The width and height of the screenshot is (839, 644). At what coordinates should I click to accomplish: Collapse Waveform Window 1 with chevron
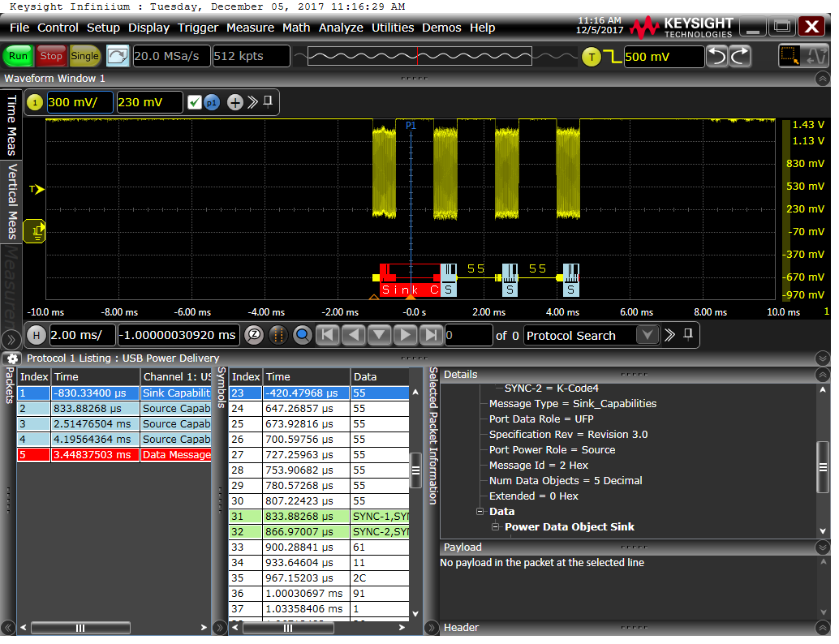point(823,79)
